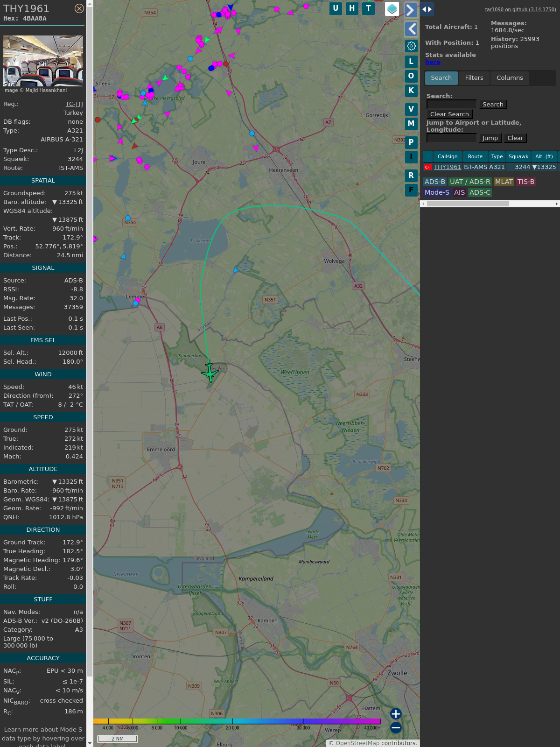560x747 pixels.
Task: Click the Turkish flag icon in THY1961 row
Action: point(427,167)
